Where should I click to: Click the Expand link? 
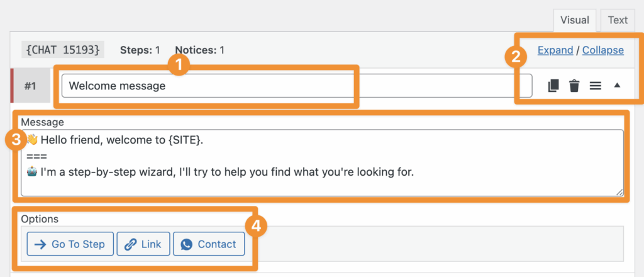pyautogui.click(x=555, y=50)
